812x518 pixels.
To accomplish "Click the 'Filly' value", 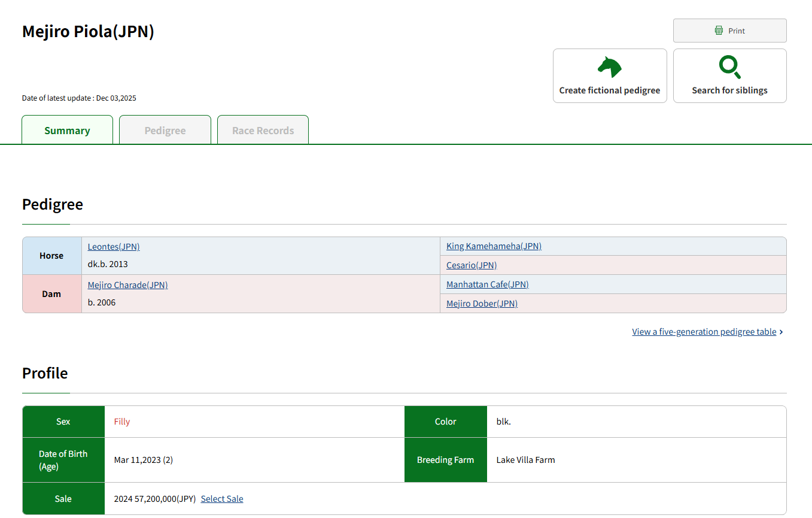I will pos(122,422).
